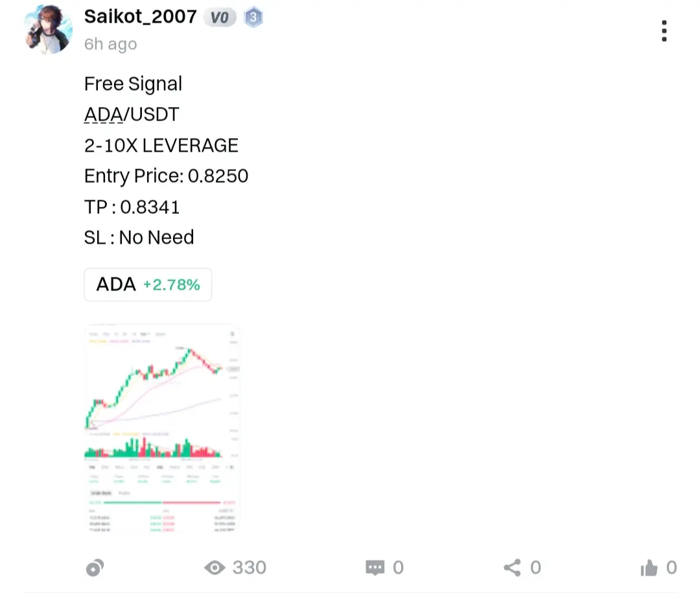Open the post at 'Free Signal' text
Screen dimensions: 700x599
(x=133, y=84)
